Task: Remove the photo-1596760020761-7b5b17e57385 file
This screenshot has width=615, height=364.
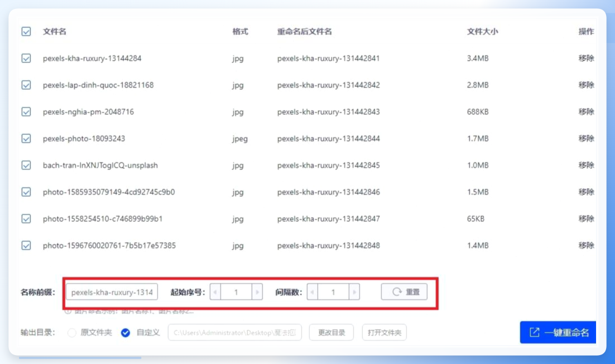Action: pyautogui.click(x=586, y=246)
